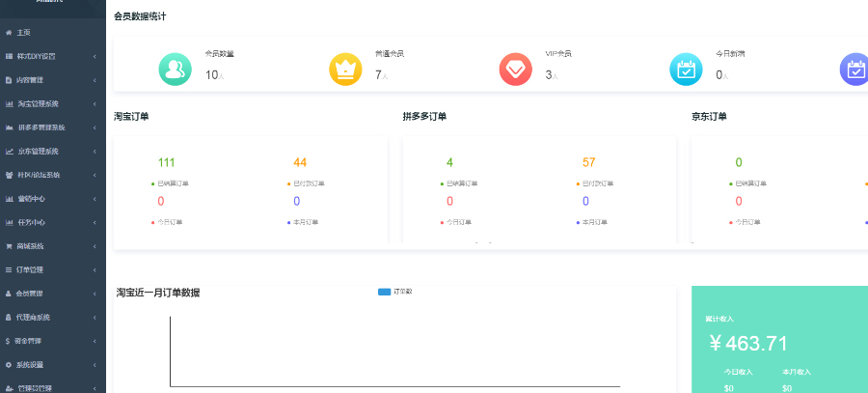The image size is (868, 393).
Task: Click the list icon beside 订单管理
Action: point(9,270)
